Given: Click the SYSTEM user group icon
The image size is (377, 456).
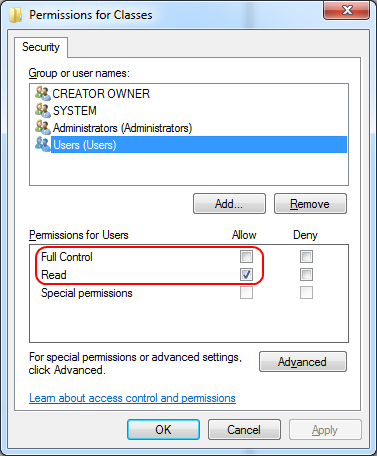Looking at the screenshot, I should (43, 110).
